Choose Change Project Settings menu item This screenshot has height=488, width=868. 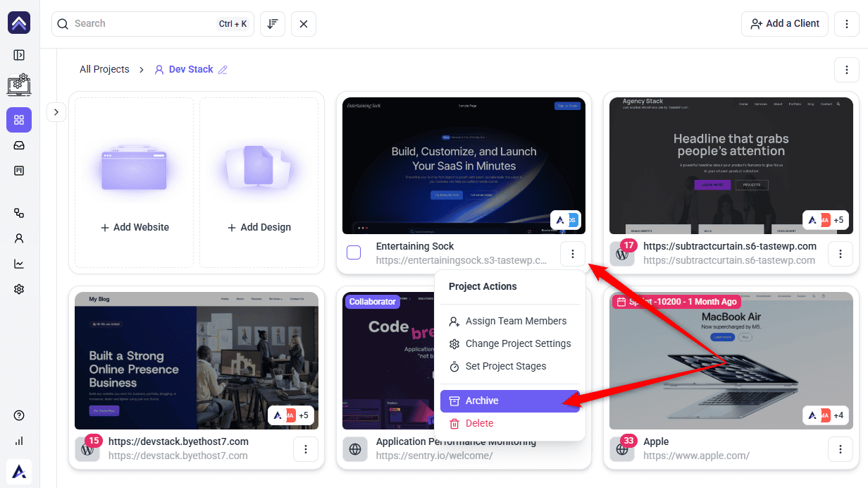(x=510, y=343)
